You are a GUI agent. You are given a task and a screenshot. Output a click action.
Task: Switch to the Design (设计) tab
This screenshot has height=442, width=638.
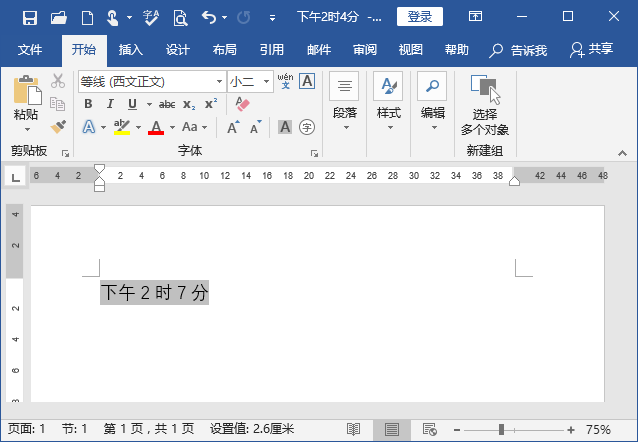178,50
